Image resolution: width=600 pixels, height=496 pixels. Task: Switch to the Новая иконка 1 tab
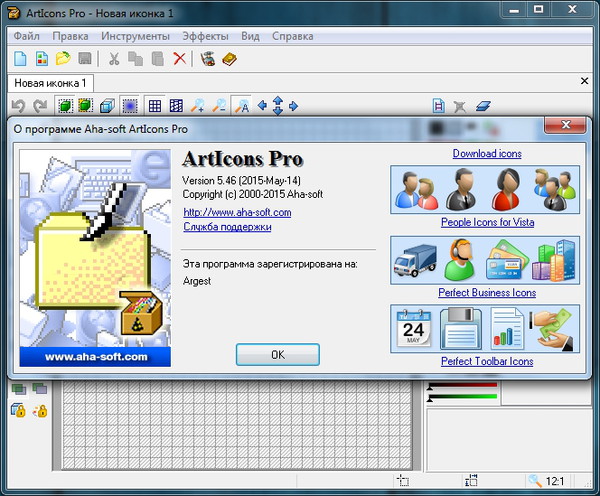51,82
